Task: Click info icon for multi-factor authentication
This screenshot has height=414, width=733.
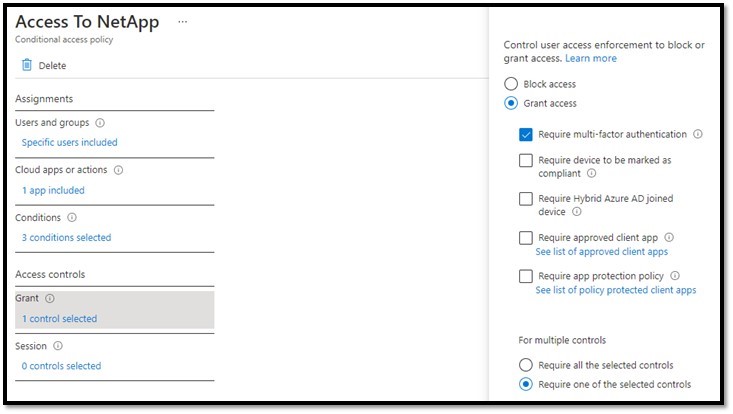Action: coord(698,134)
